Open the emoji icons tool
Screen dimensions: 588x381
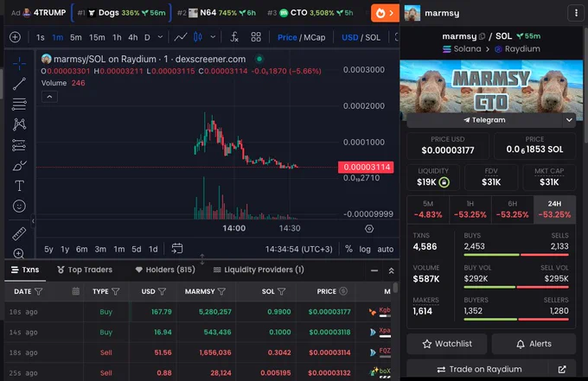coord(19,206)
